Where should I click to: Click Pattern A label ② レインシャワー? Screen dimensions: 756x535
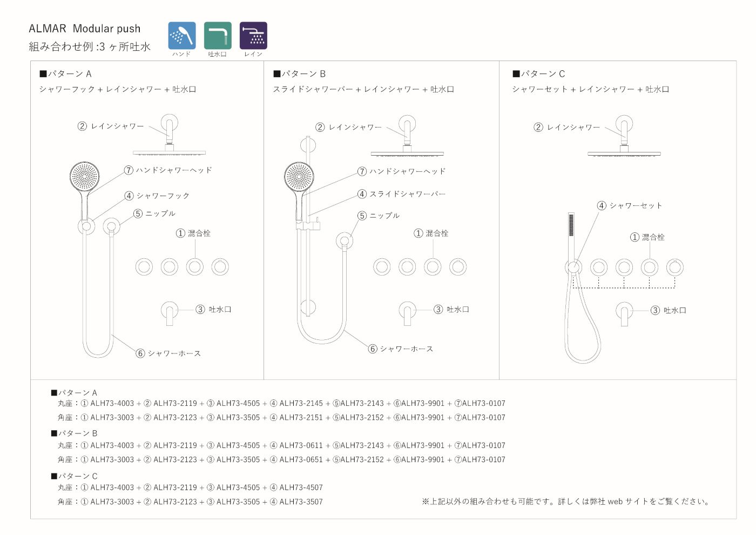point(111,126)
